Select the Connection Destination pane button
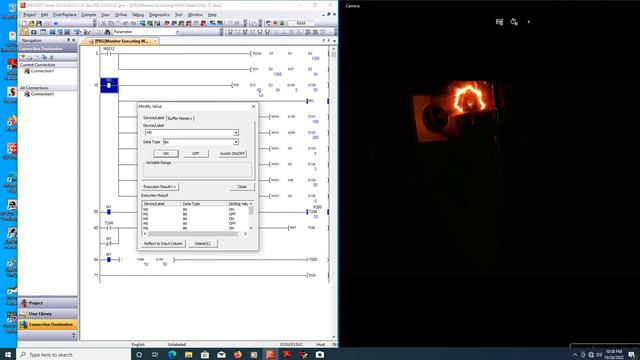Screen dimensions: 640x360 (x=47, y=324)
